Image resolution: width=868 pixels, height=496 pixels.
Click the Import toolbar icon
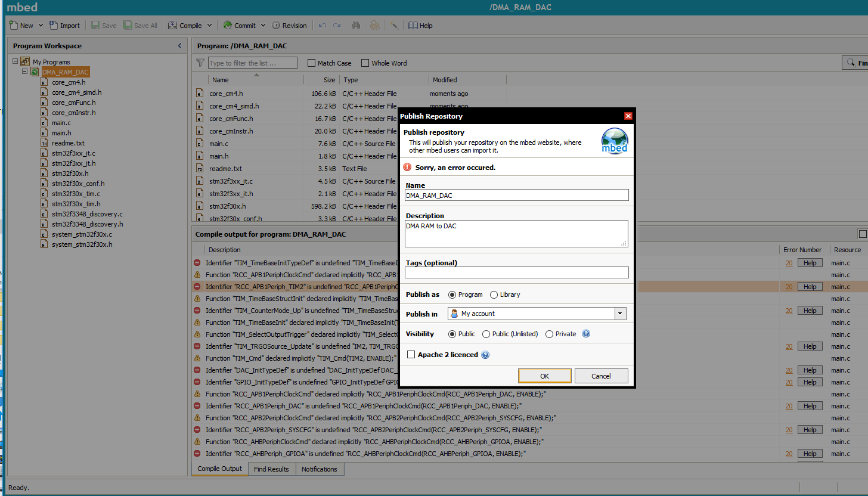[54, 26]
